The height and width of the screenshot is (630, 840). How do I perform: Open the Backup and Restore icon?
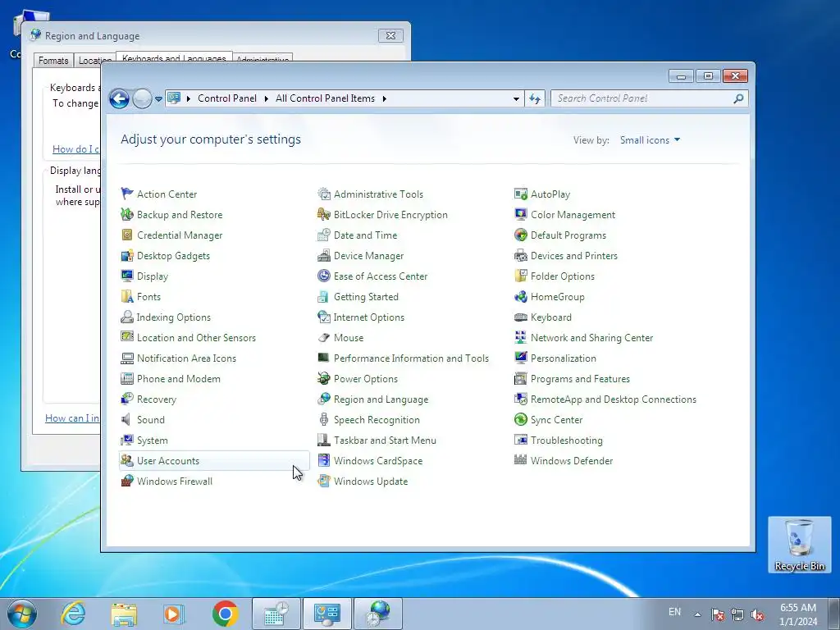click(x=127, y=214)
